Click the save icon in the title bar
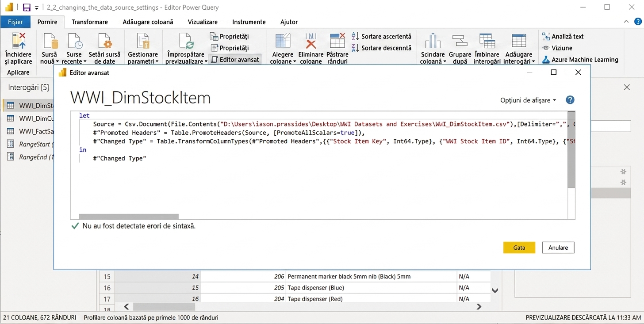The height and width of the screenshot is (324, 644). (x=27, y=8)
